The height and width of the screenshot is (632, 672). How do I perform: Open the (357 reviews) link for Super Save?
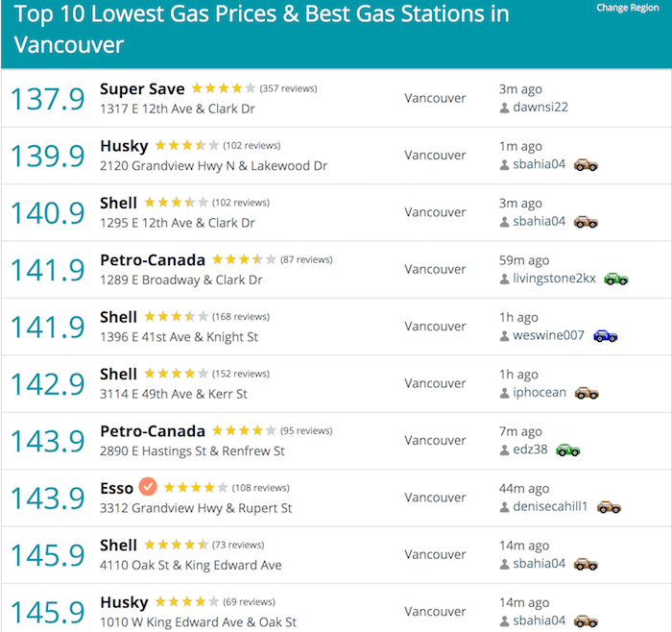point(288,88)
